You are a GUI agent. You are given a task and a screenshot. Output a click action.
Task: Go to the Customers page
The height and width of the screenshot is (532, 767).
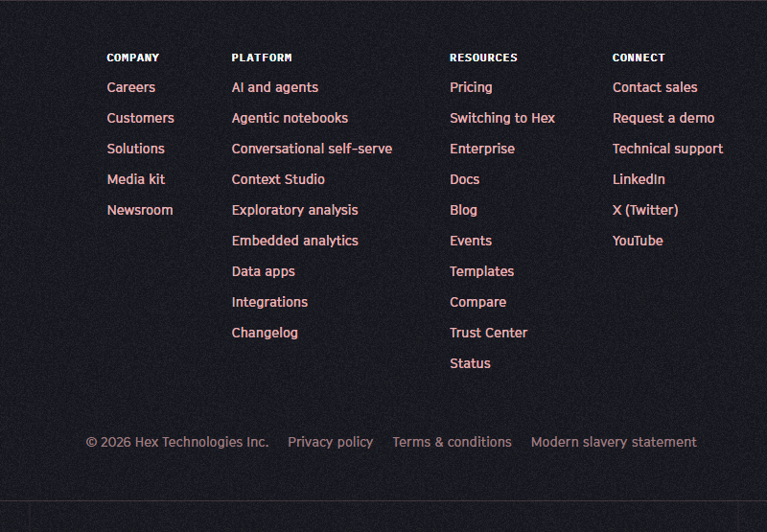coord(140,118)
